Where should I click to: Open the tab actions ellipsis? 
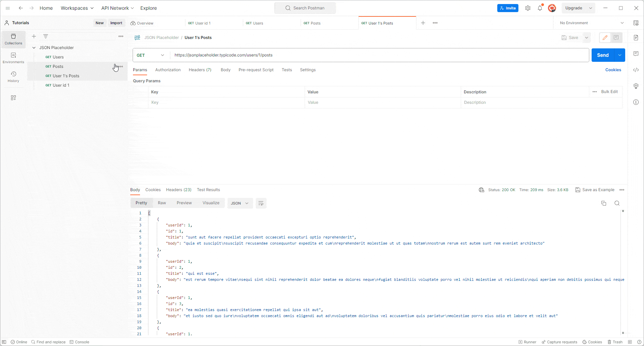435,23
